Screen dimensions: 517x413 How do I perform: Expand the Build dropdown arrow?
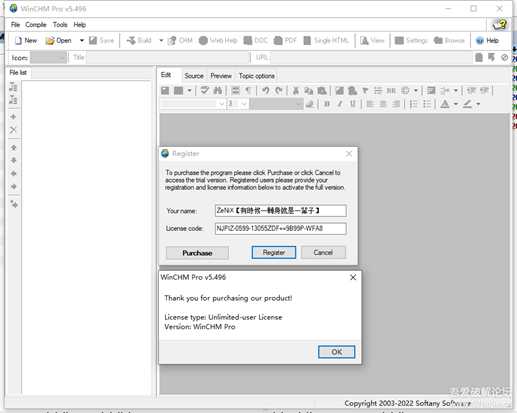pyautogui.click(x=161, y=41)
